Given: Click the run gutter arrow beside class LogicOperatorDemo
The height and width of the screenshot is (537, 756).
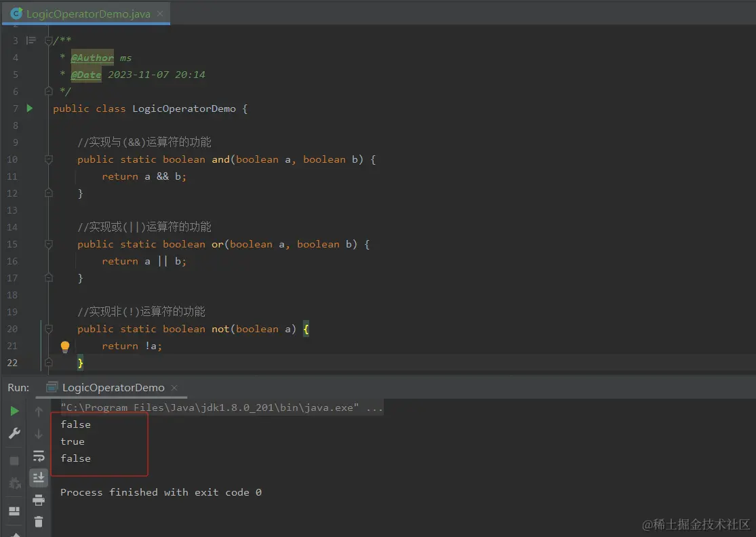Looking at the screenshot, I should pos(30,108).
